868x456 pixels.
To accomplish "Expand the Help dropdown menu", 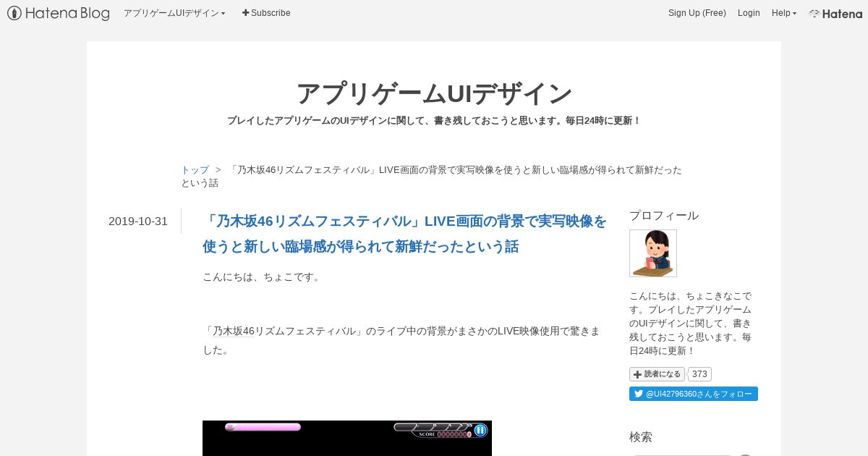I will click(x=784, y=13).
